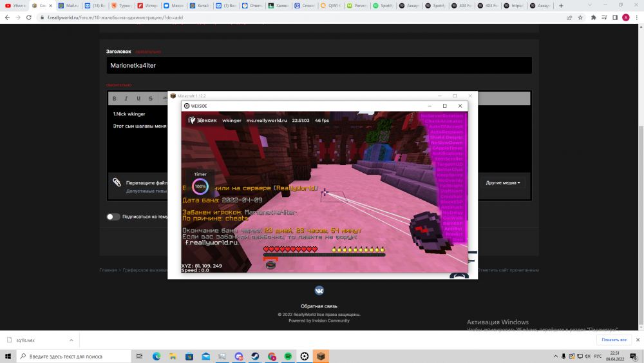644x363 pixels.
Task: Open the Chrome side panel icon
Action: coord(615,17)
